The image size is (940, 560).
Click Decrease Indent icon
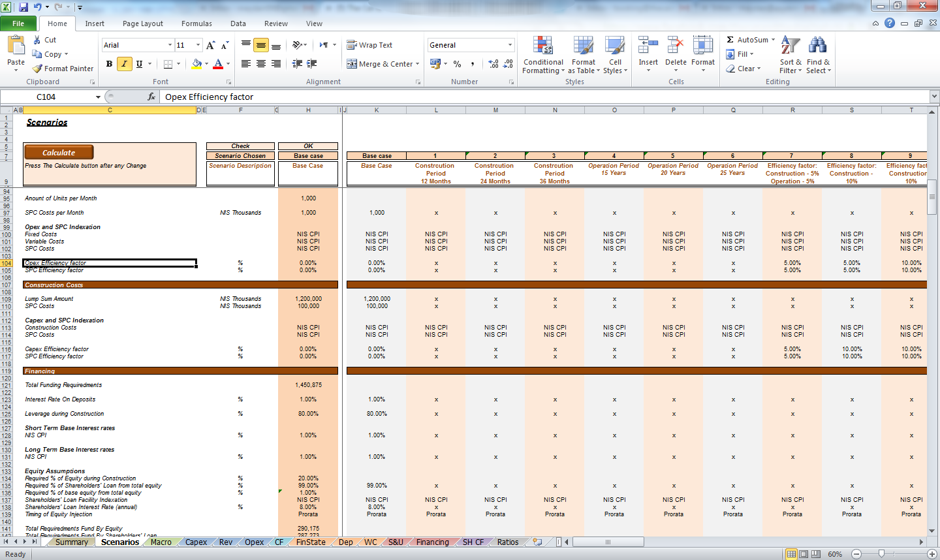297,64
